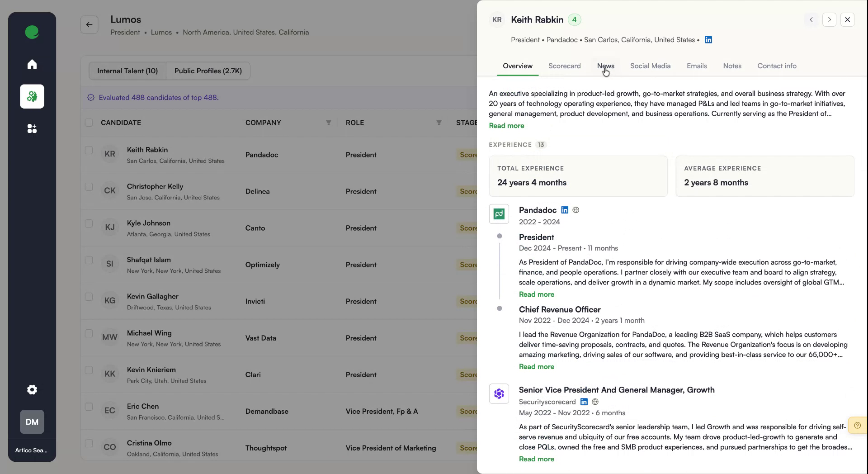Screen dimensions: 868x474
Task: Expand the bio with Read more
Action: (x=506, y=126)
